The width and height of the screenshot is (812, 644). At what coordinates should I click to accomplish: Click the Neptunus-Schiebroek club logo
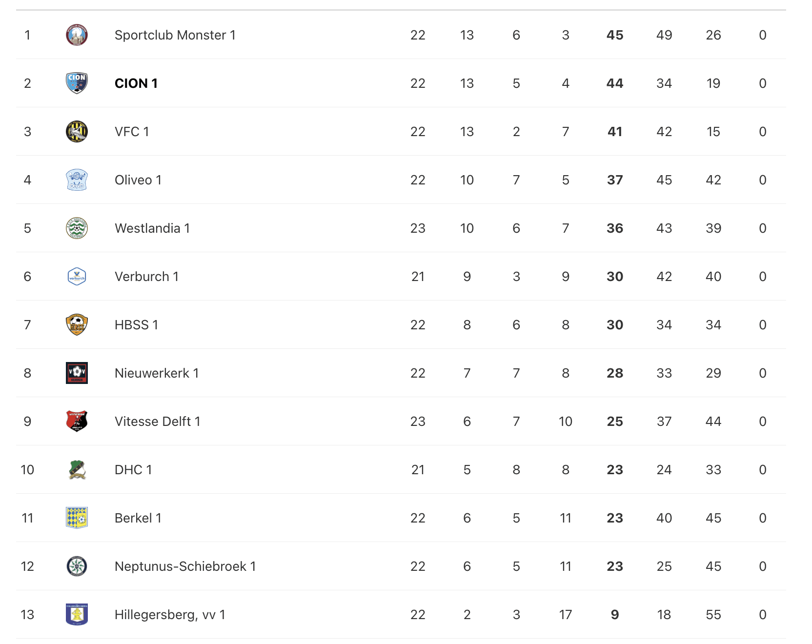pyautogui.click(x=77, y=566)
